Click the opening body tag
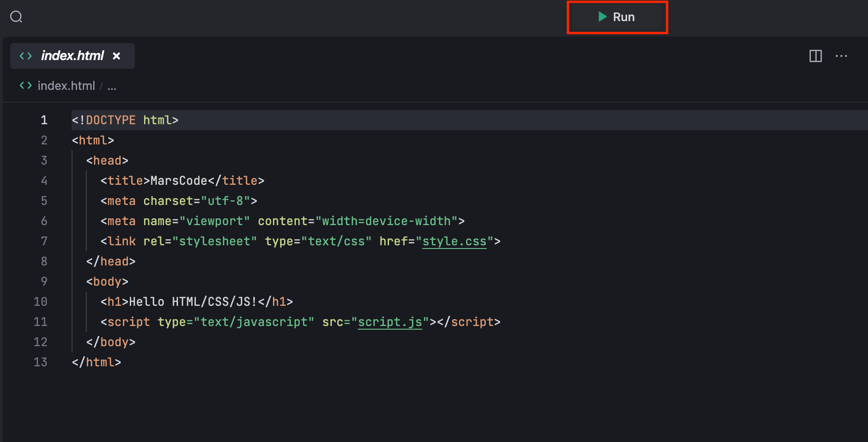Image resolution: width=868 pixels, height=442 pixels. tap(107, 282)
